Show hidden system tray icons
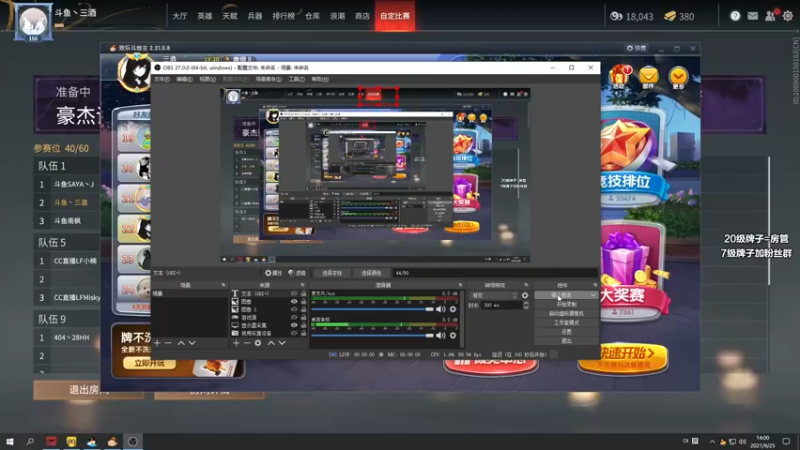 (712, 441)
